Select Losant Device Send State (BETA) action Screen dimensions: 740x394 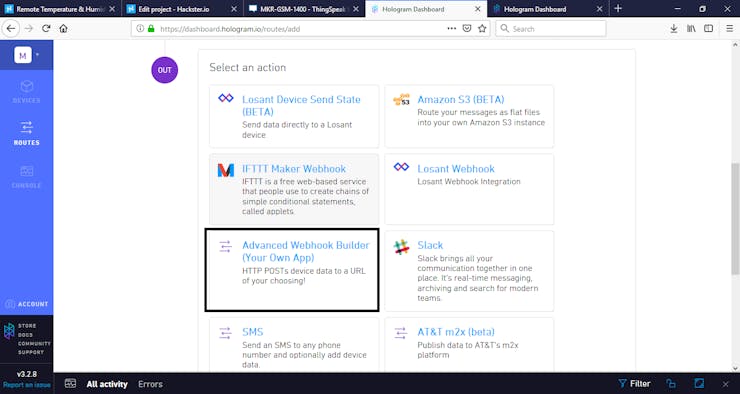click(x=294, y=116)
